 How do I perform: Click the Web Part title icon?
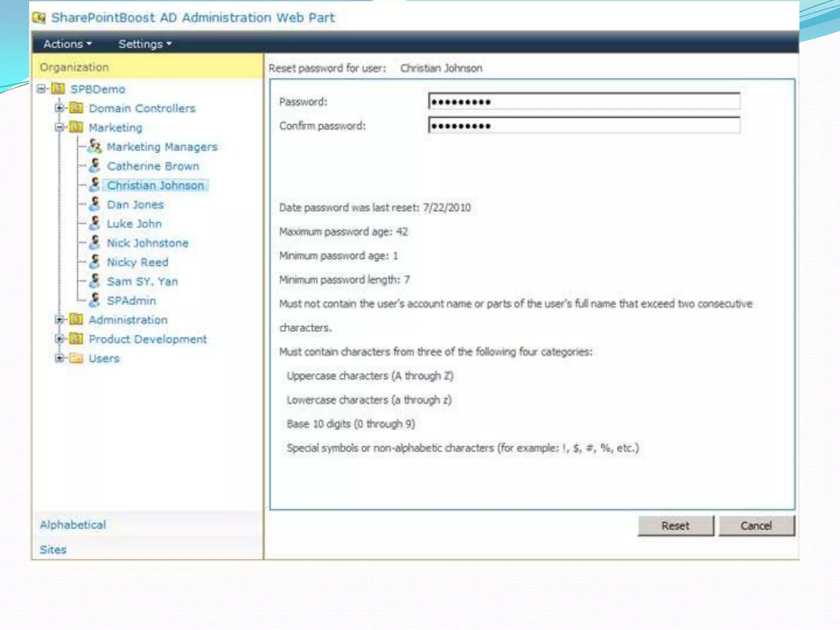[39, 18]
